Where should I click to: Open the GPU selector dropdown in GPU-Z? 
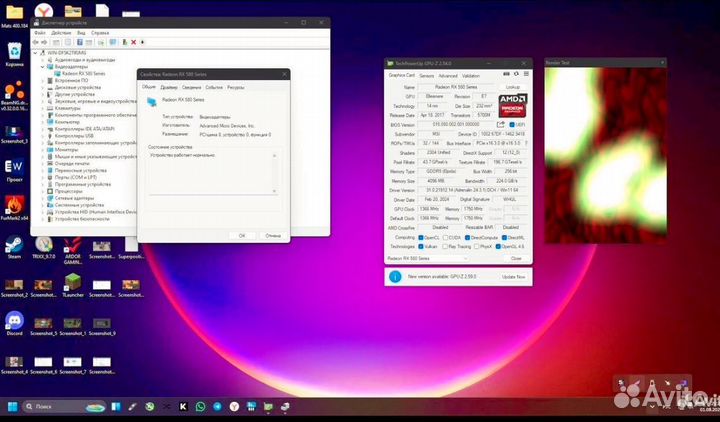(427, 259)
